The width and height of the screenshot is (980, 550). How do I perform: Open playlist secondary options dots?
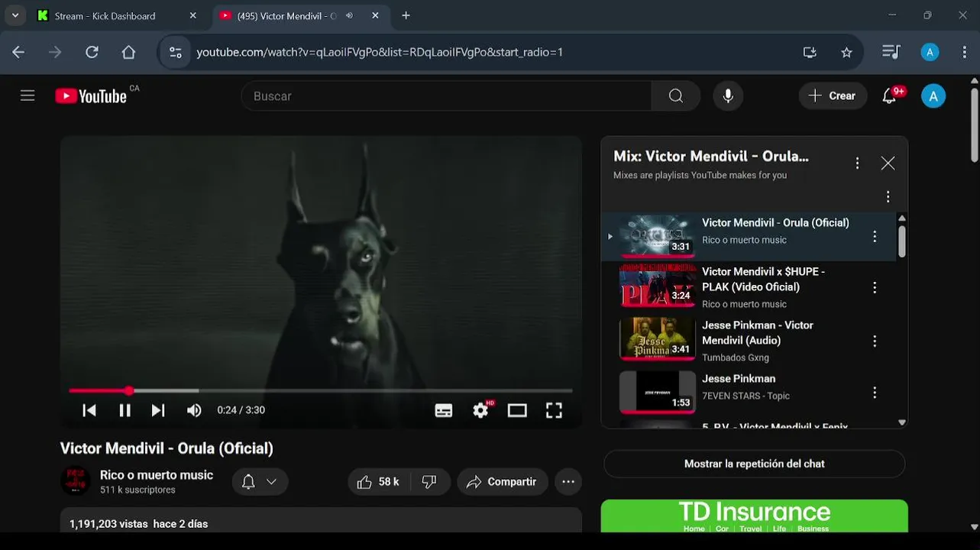click(888, 196)
